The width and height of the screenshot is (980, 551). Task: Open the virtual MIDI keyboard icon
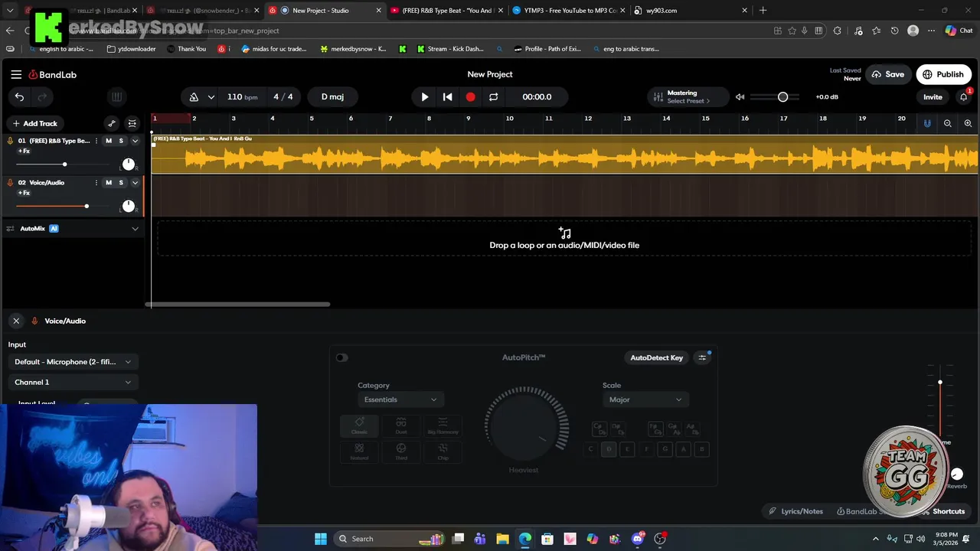click(116, 96)
